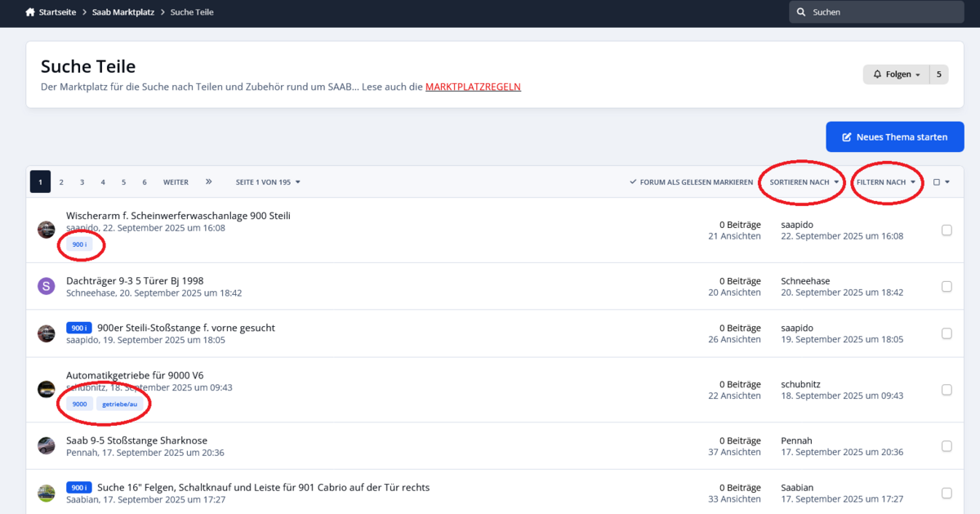Open the Filtern nach dropdown

coord(886,182)
